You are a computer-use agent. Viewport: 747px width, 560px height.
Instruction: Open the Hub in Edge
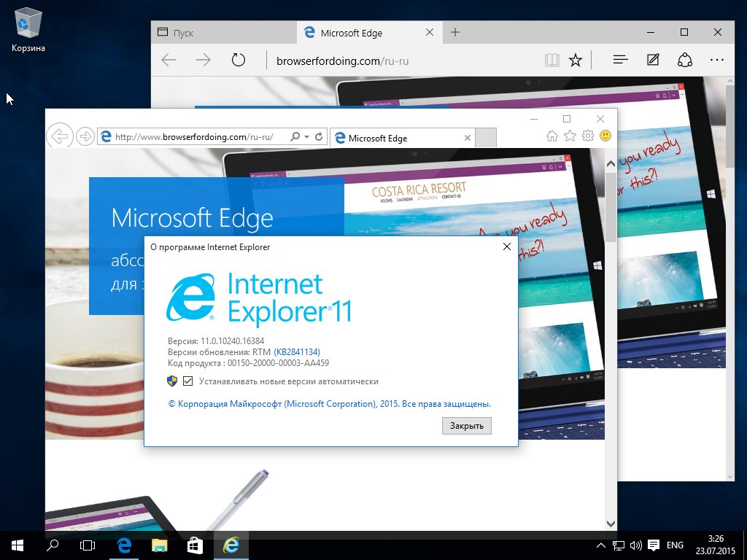click(x=620, y=60)
